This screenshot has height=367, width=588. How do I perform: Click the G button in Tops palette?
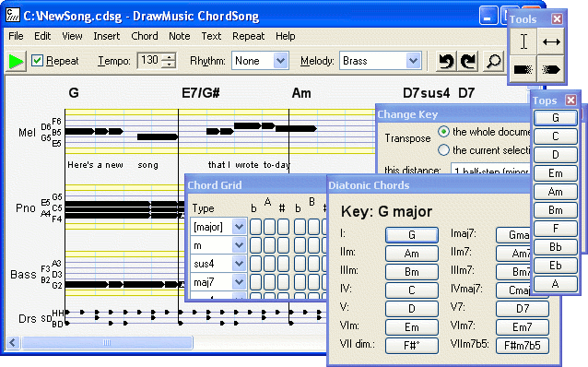click(x=556, y=118)
